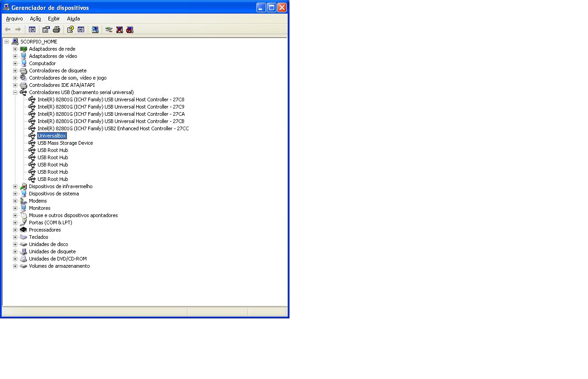The height and width of the screenshot is (379, 588).
Task: Open Properties via the toolbar icon
Action: 46,29
